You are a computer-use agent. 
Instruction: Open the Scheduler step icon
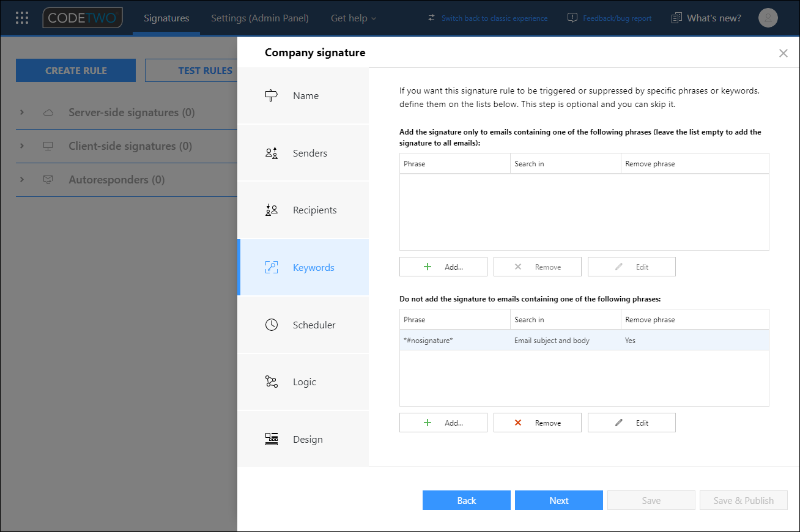click(272, 325)
